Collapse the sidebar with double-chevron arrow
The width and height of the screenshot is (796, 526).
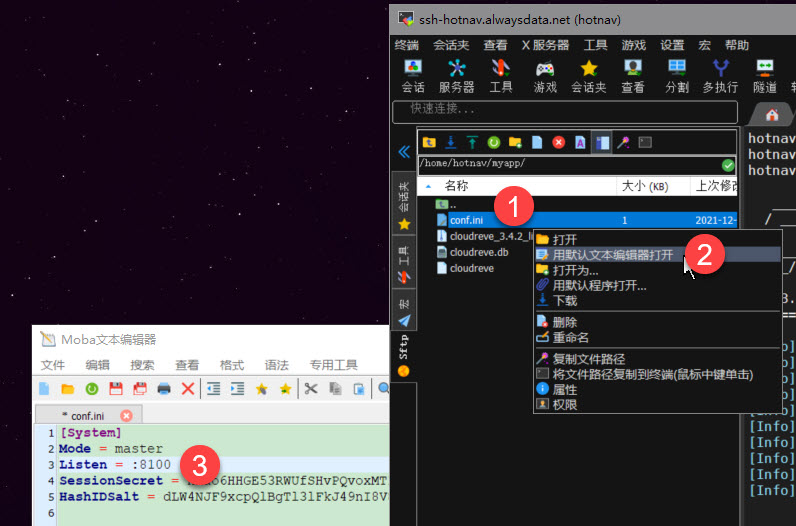tap(404, 152)
